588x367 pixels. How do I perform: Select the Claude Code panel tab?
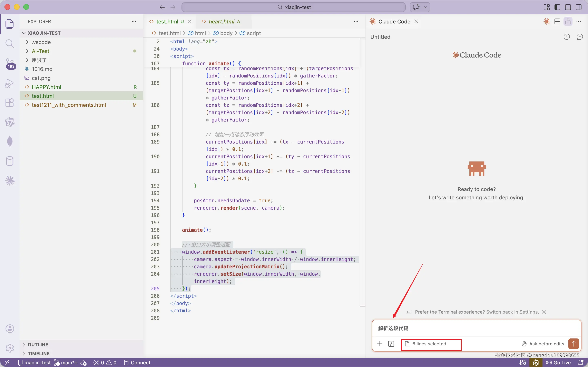[x=394, y=22]
